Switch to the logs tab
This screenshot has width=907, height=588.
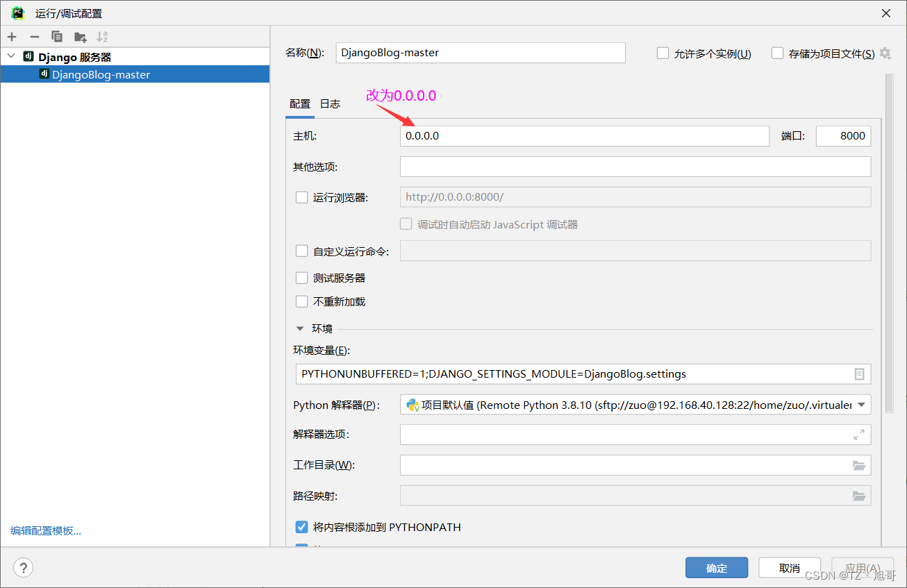point(330,104)
